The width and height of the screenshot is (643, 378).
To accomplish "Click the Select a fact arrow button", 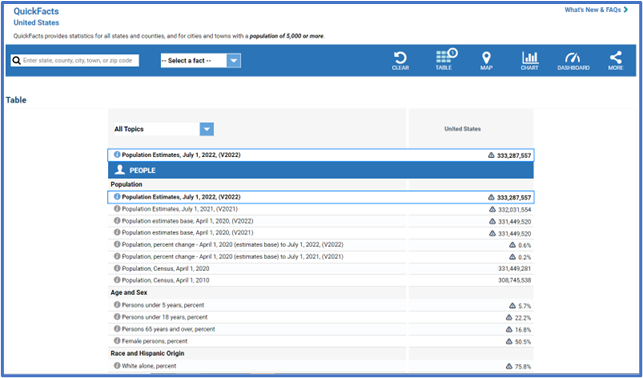I will pos(234,61).
